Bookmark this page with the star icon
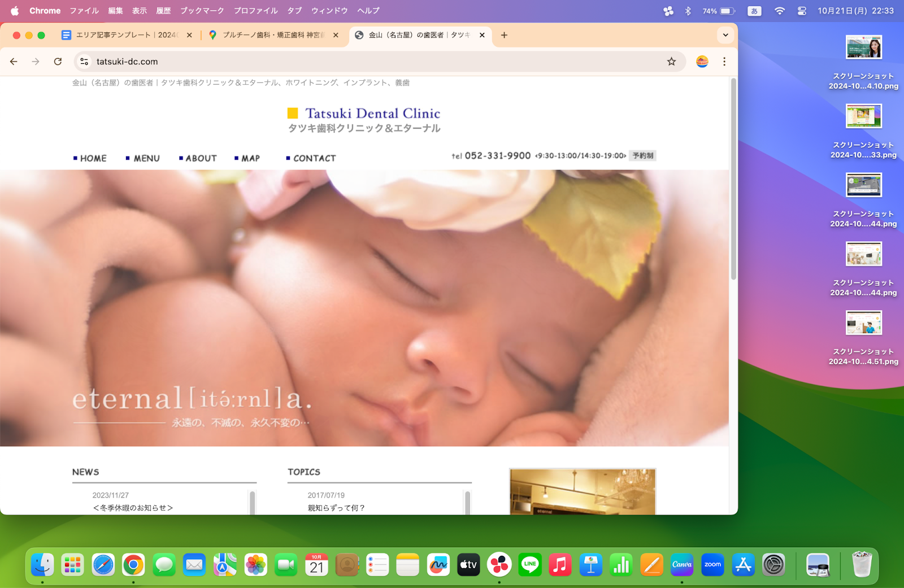 pyautogui.click(x=671, y=62)
